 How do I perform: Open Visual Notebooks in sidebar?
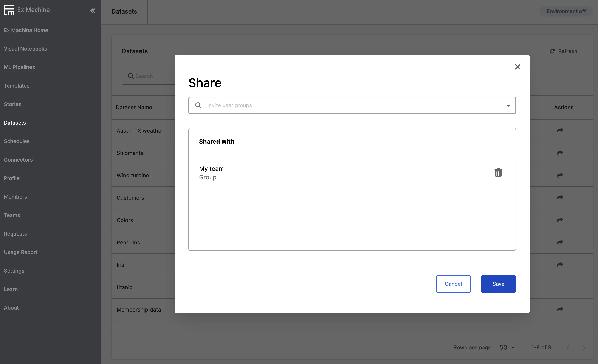(x=25, y=49)
